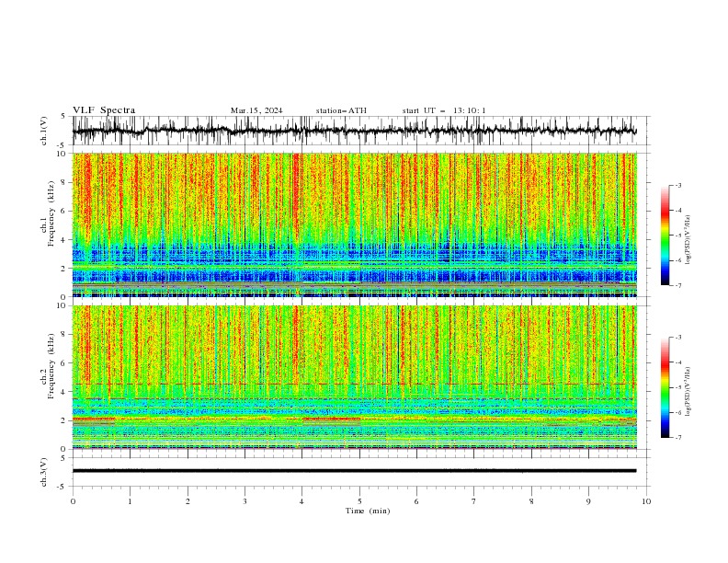Screen dimensions: 728x563
Task: Click the '4' kHz tick on ch.1 axis
Action: tap(64, 240)
